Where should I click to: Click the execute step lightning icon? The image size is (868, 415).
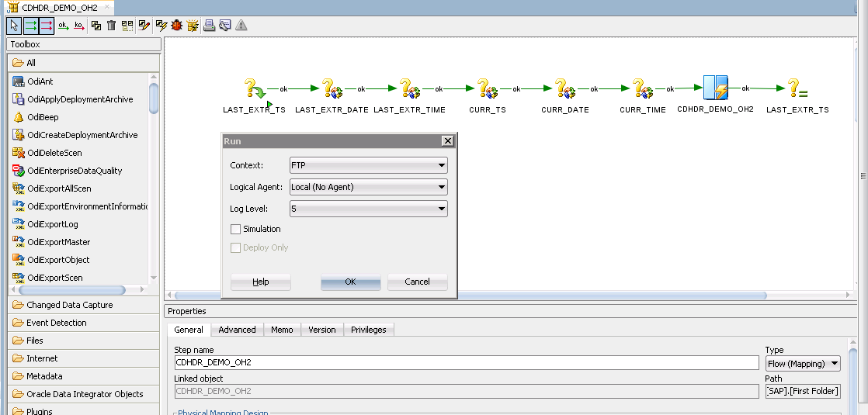[x=161, y=26]
